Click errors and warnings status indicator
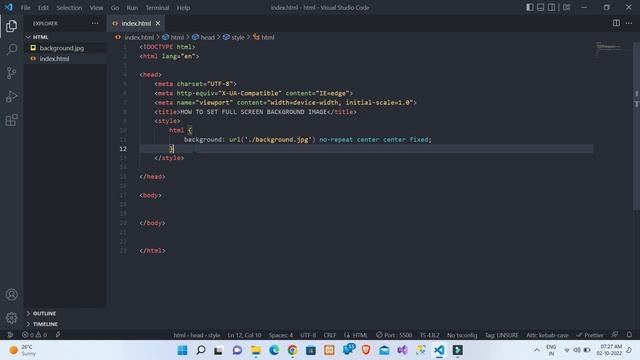640x360 pixels. pyautogui.click(x=35, y=335)
